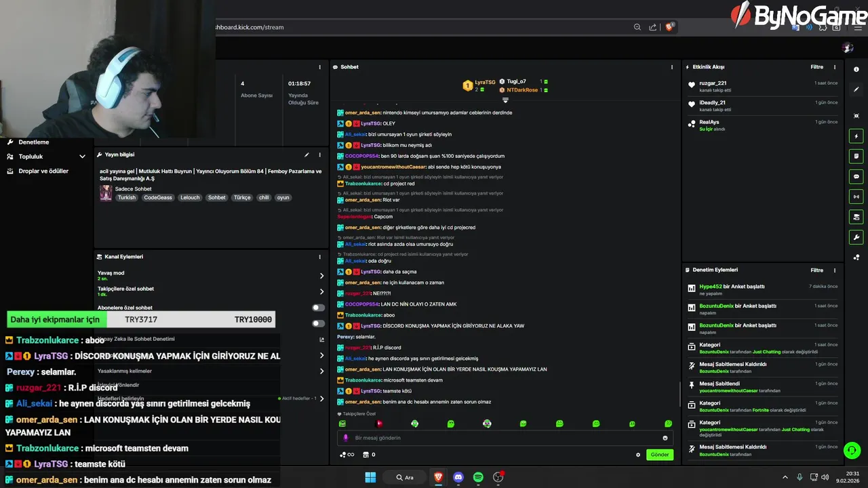This screenshot has width=868, height=488.
Task: Open Etkinlik Akışı three-dot menu
Action: 835,67
